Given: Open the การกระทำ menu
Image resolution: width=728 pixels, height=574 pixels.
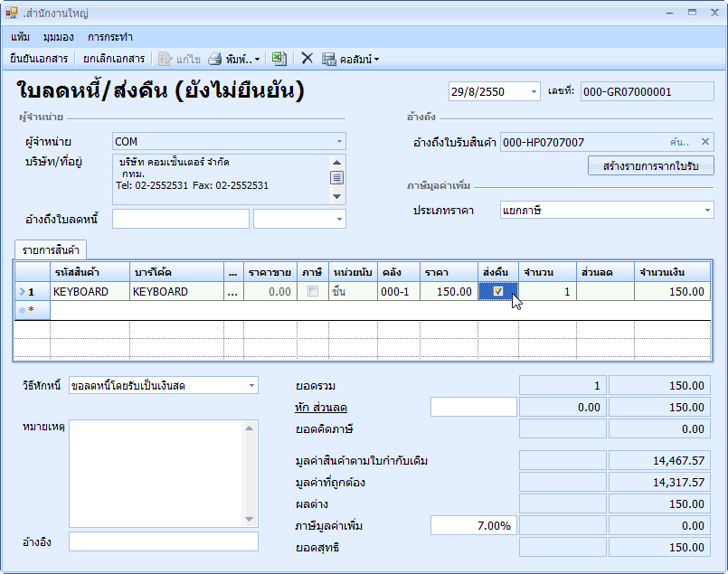Looking at the screenshot, I should coord(110,37).
